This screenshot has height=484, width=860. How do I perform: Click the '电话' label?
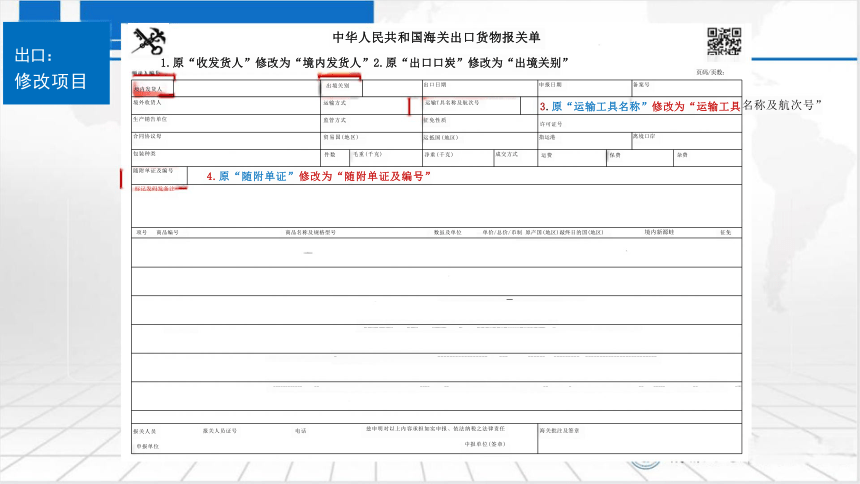pos(301,431)
